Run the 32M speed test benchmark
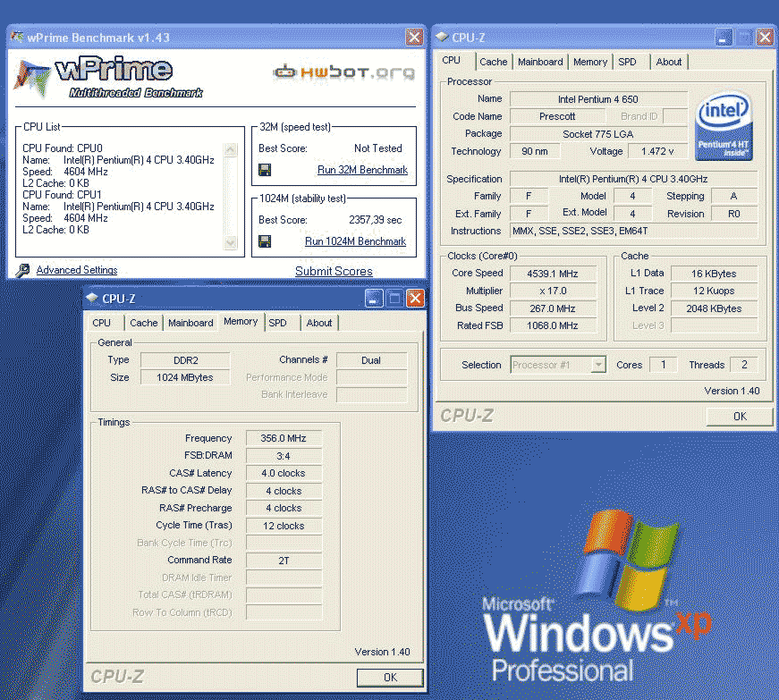Image resolution: width=779 pixels, height=700 pixels. (x=363, y=170)
